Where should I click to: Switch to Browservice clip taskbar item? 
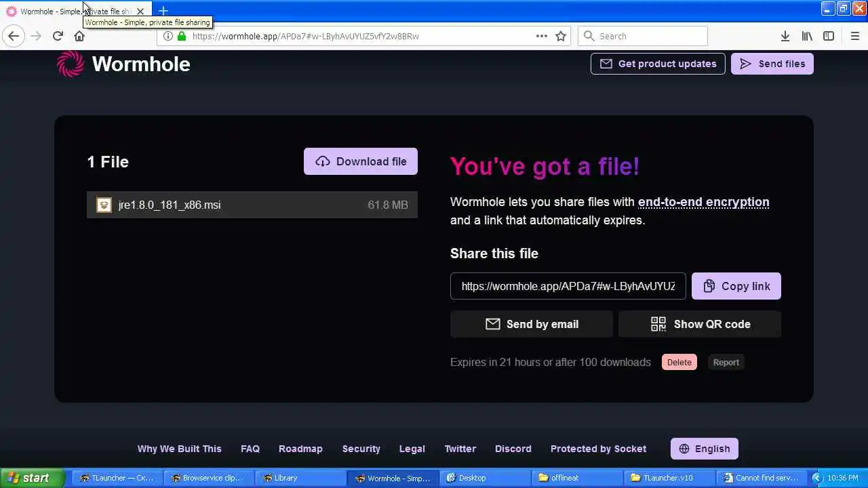tap(208, 478)
